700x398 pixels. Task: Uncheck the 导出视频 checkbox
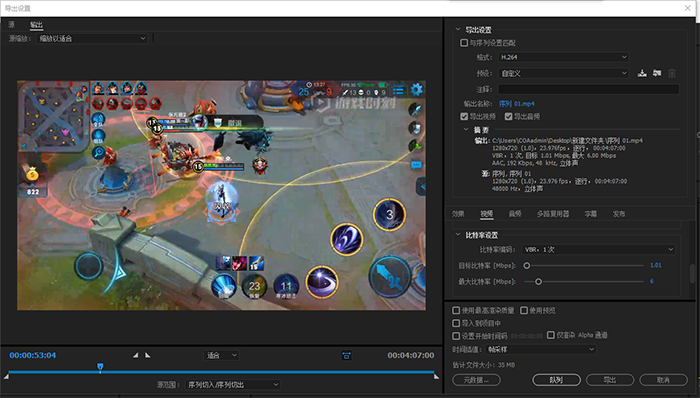point(464,116)
